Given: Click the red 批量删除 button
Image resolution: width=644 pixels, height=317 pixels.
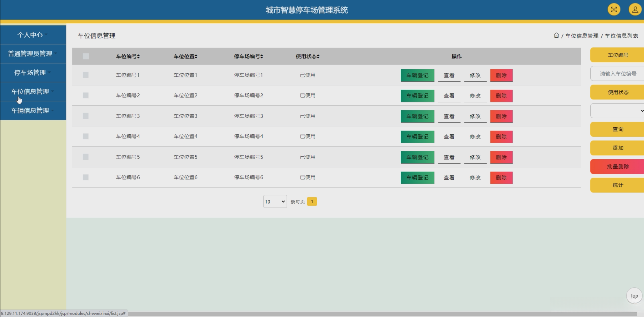Looking at the screenshot, I should pos(617,167).
